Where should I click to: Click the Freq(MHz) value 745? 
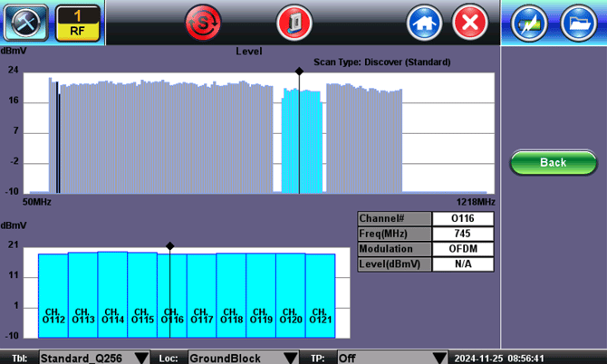463,234
